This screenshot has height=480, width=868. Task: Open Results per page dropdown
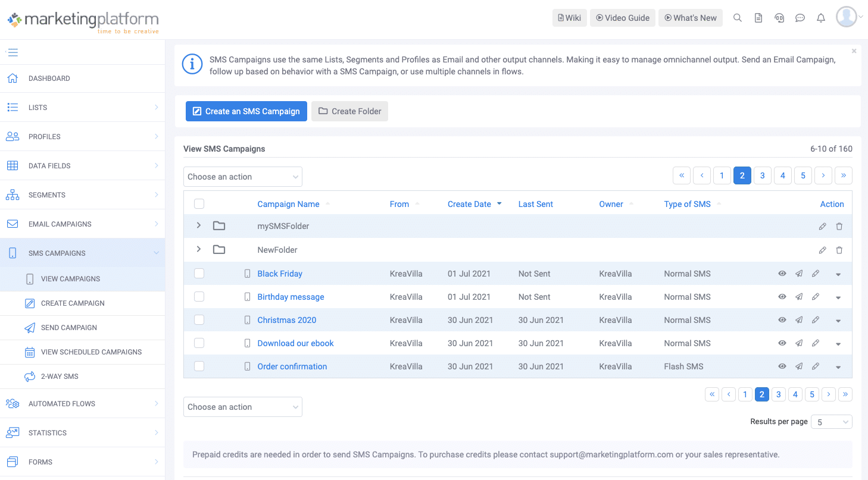point(832,422)
